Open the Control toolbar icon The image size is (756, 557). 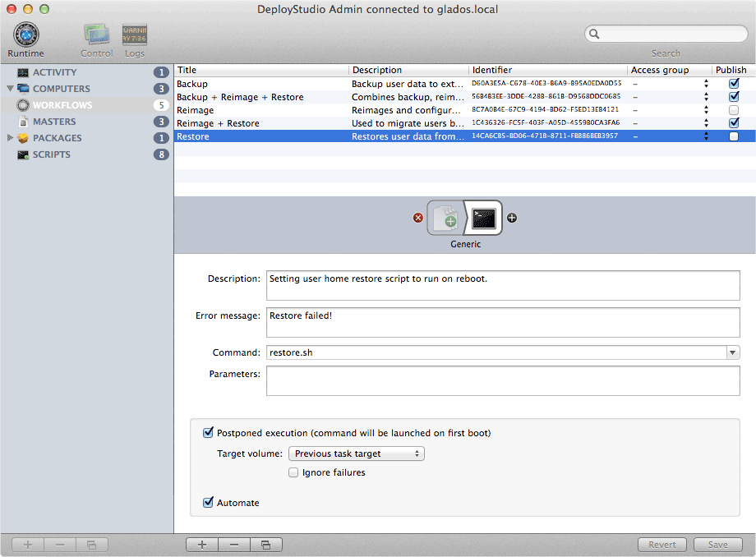96,36
